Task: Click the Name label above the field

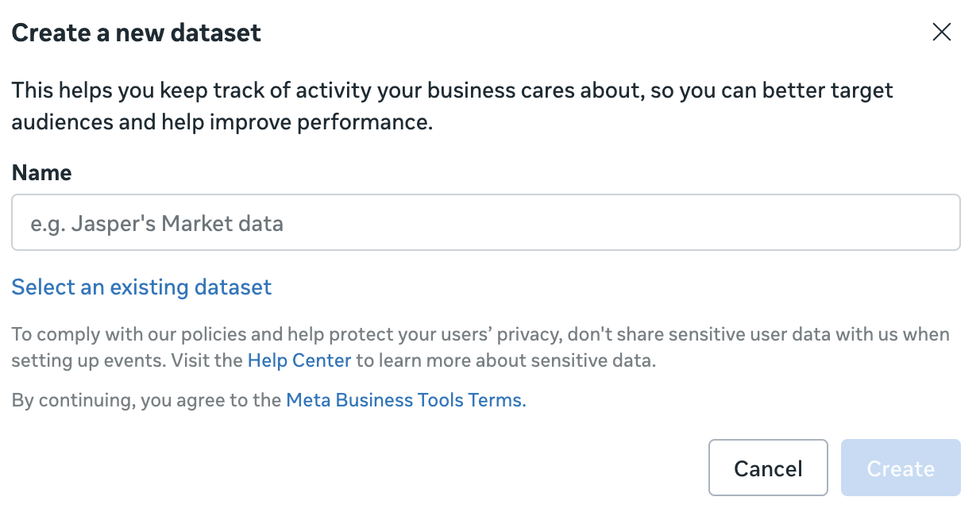Action: coord(41,173)
